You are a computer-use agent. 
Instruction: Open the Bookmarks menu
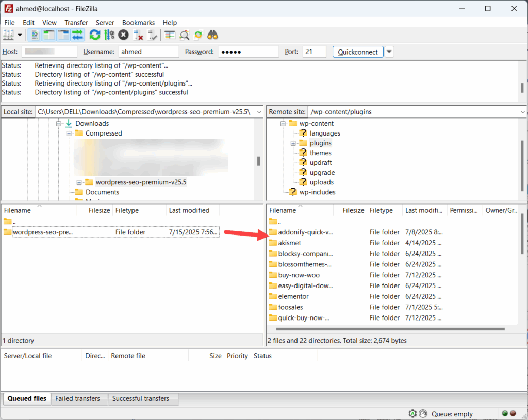[138, 23]
